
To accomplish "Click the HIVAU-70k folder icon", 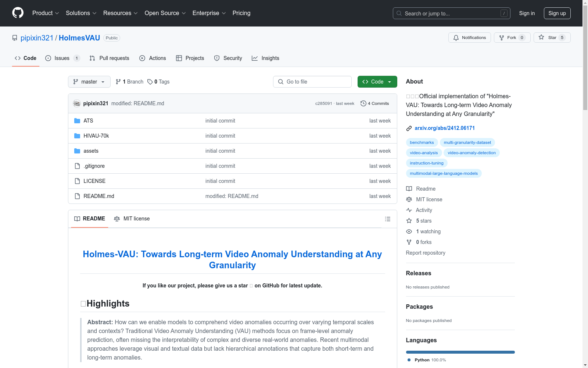I will (x=77, y=136).
